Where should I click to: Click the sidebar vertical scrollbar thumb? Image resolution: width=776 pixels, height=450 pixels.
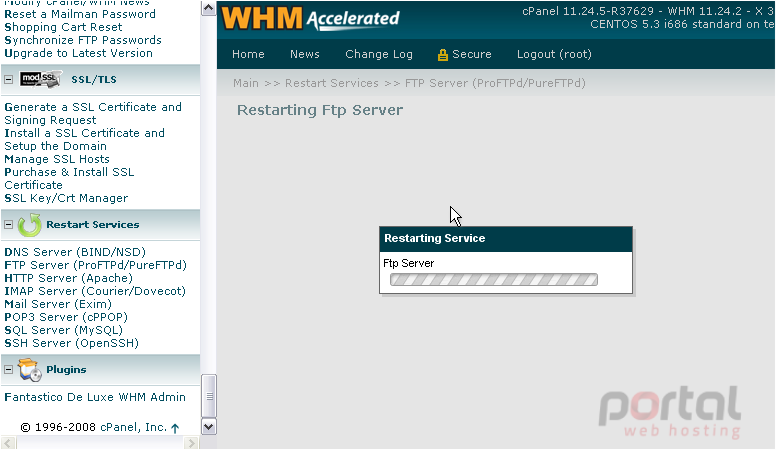[209, 397]
